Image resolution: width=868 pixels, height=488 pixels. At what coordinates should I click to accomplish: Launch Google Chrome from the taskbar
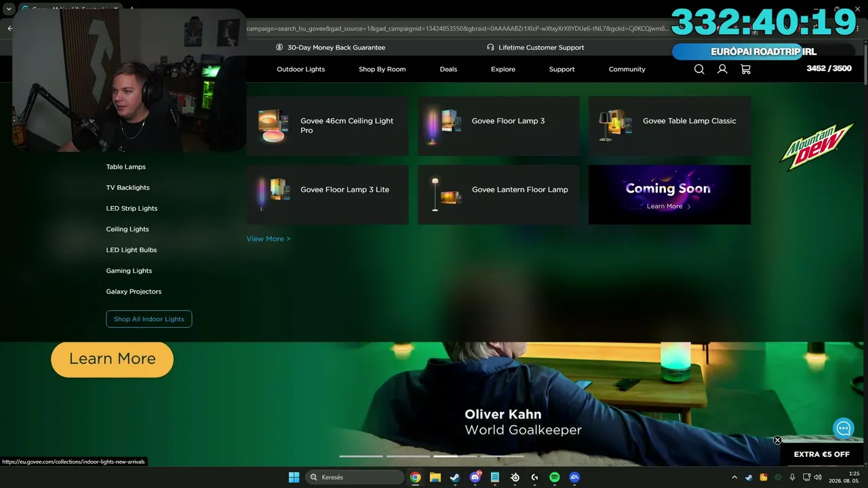click(x=415, y=477)
